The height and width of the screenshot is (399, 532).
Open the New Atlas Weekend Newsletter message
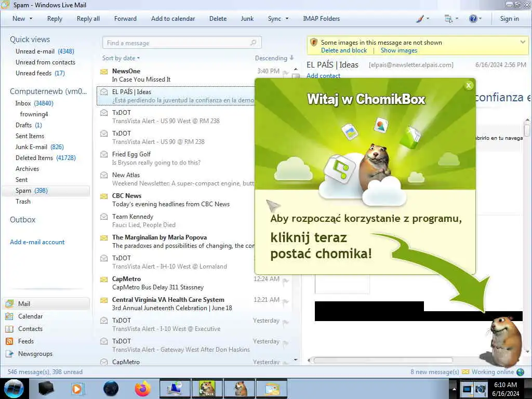click(x=176, y=179)
